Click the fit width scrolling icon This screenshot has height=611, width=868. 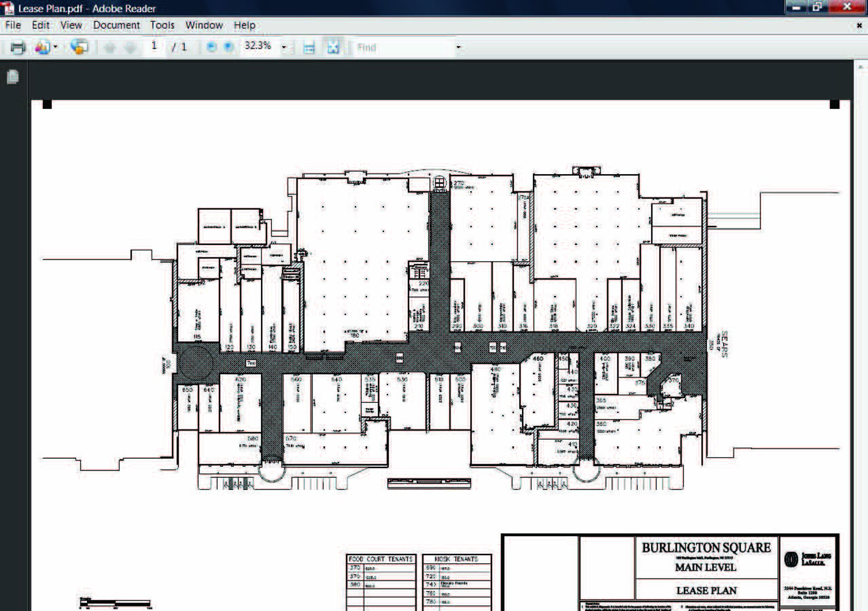309,48
